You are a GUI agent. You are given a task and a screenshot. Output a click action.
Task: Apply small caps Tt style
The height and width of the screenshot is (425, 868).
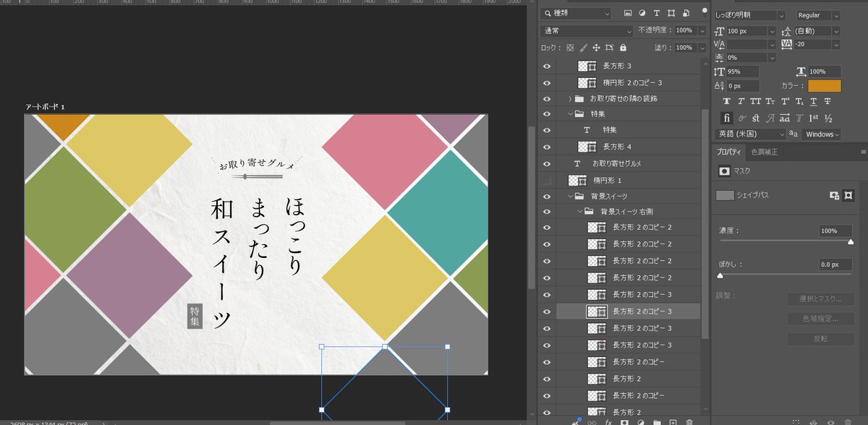pyautogui.click(x=770, y=102)
